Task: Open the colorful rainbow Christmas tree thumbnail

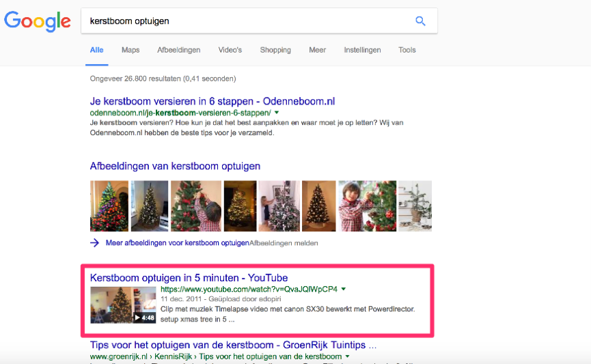Action: coord(109,206)
